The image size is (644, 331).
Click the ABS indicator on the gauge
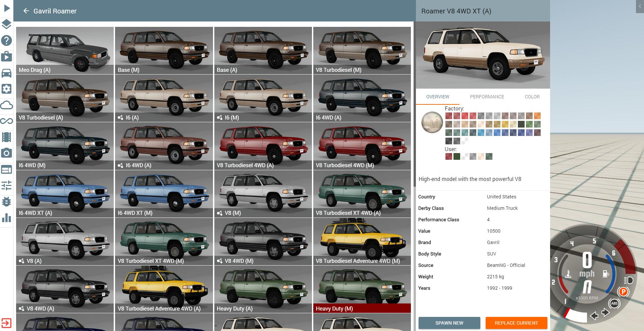click(x=614, y=303)
